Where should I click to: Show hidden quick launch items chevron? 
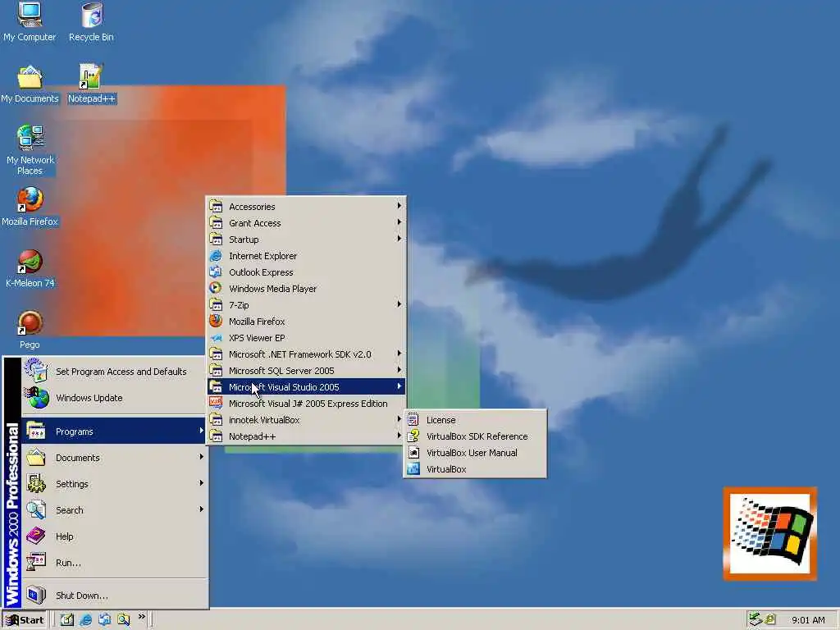click(x=141, y=617)
